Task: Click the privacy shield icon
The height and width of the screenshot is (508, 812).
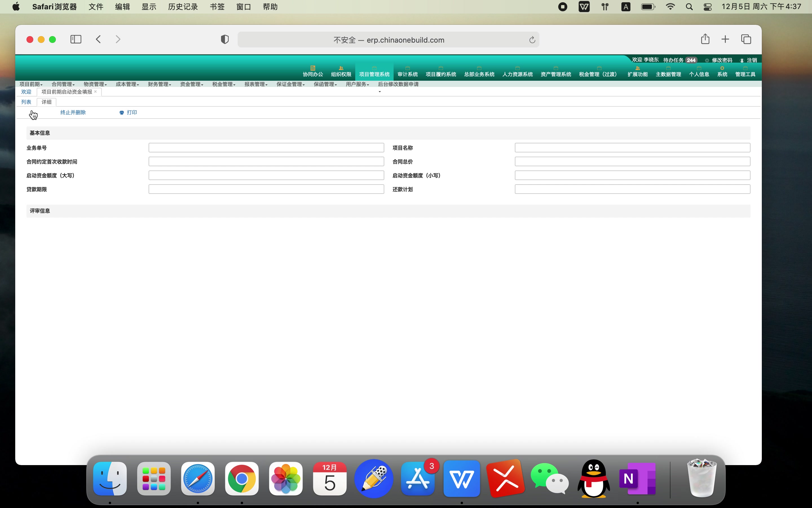Action: pos(224,39)
